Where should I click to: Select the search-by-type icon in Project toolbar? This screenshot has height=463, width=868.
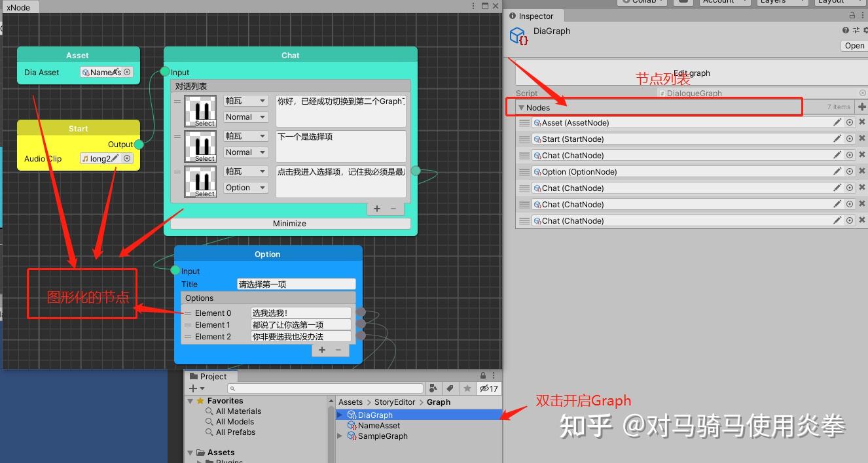pyautogui.click(x=433, y=388)
